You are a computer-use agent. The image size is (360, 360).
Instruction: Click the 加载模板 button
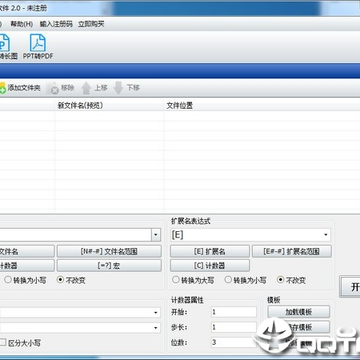click(x=299, y=312)
